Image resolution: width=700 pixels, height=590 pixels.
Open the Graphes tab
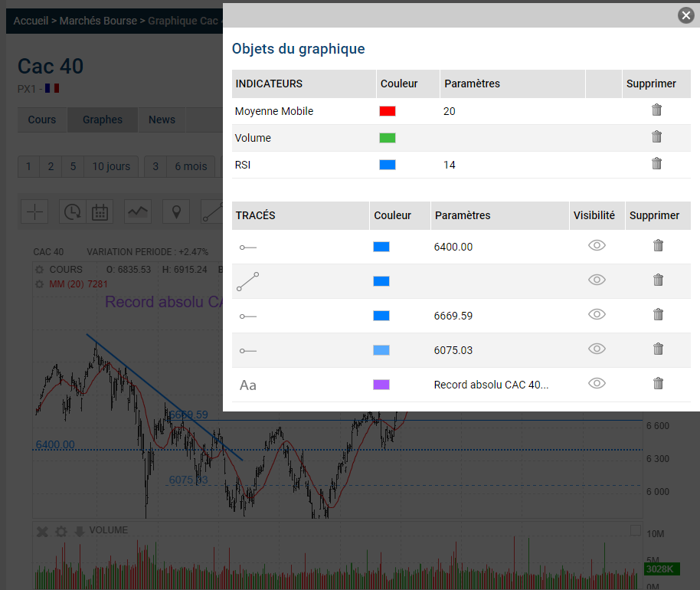102,120
